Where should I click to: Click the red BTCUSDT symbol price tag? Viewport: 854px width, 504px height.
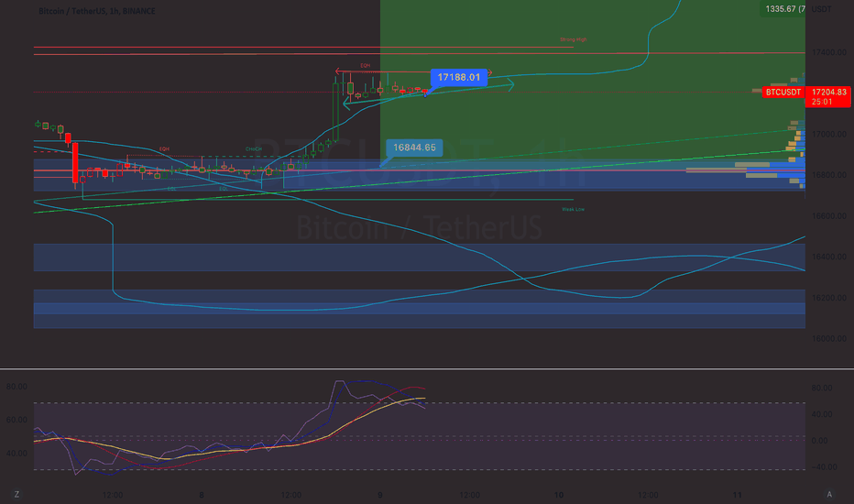783,92
